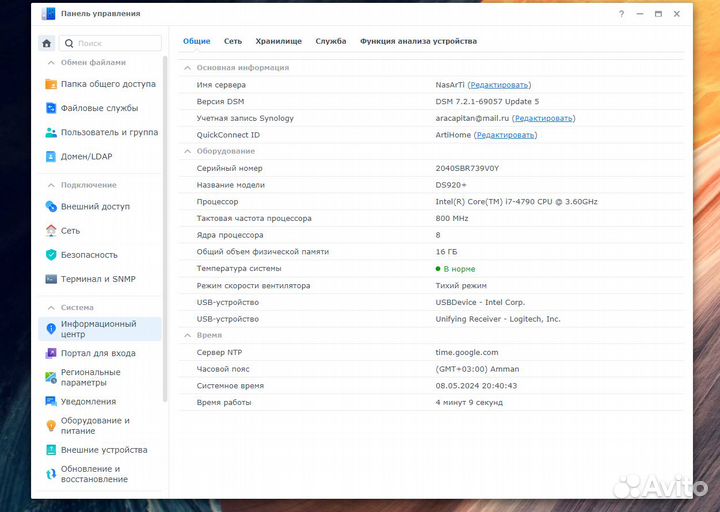Viewport: 720px width, 512px height.
Task: Click Редактировать link next to Synology account email
Action: tap(544, 118)
